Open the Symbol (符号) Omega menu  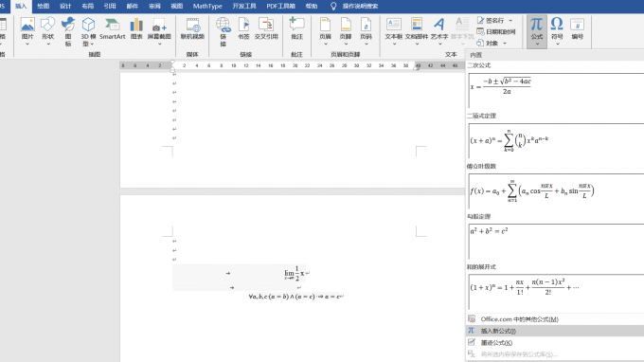pos(557,31)
